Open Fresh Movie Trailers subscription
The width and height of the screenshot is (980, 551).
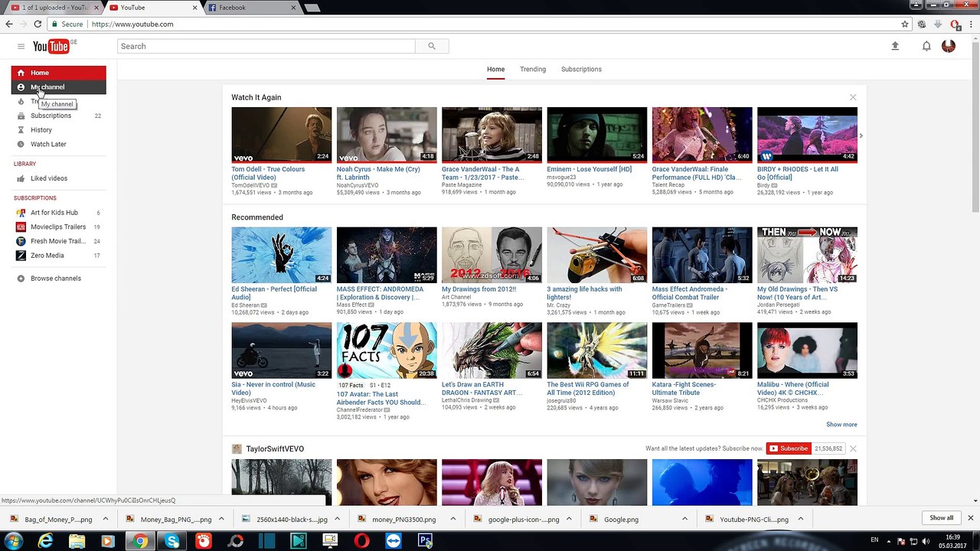pyautogui.click(x=59, y=241)
